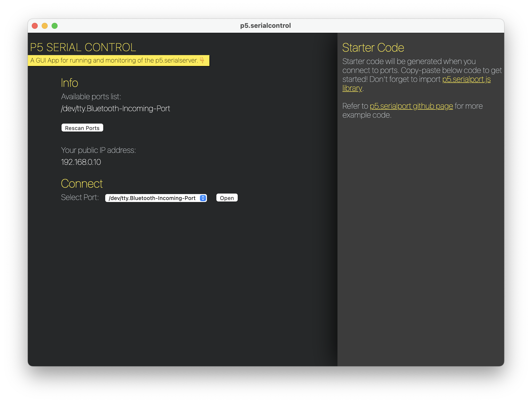Open the p5.serialport.js library link
The width and height of the screenshot is (532, 403).
click(x=466, y=79)
